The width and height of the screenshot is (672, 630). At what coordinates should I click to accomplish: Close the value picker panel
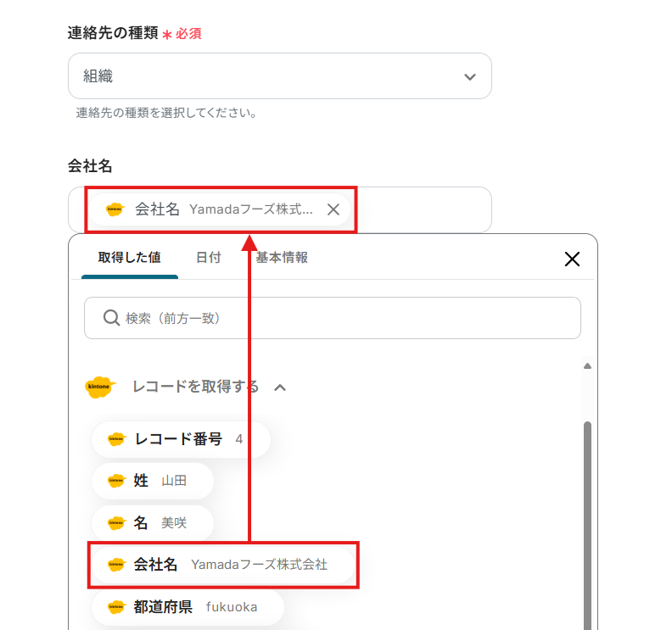572,259
